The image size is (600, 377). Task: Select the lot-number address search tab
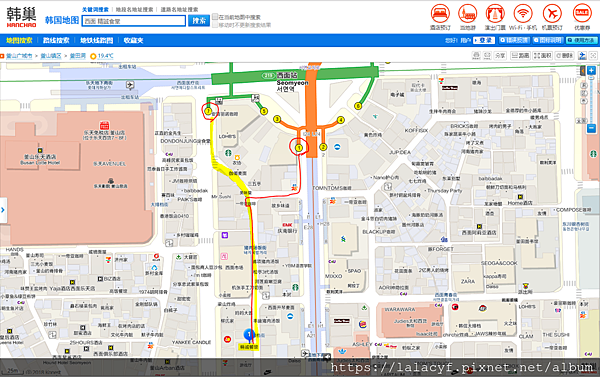(x=134, y=10)
